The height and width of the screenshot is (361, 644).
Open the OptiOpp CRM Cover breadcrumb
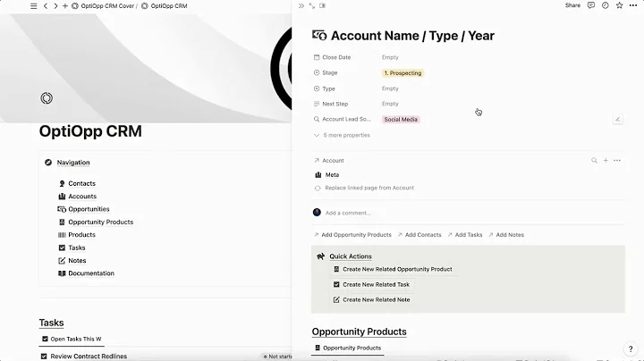103,6
